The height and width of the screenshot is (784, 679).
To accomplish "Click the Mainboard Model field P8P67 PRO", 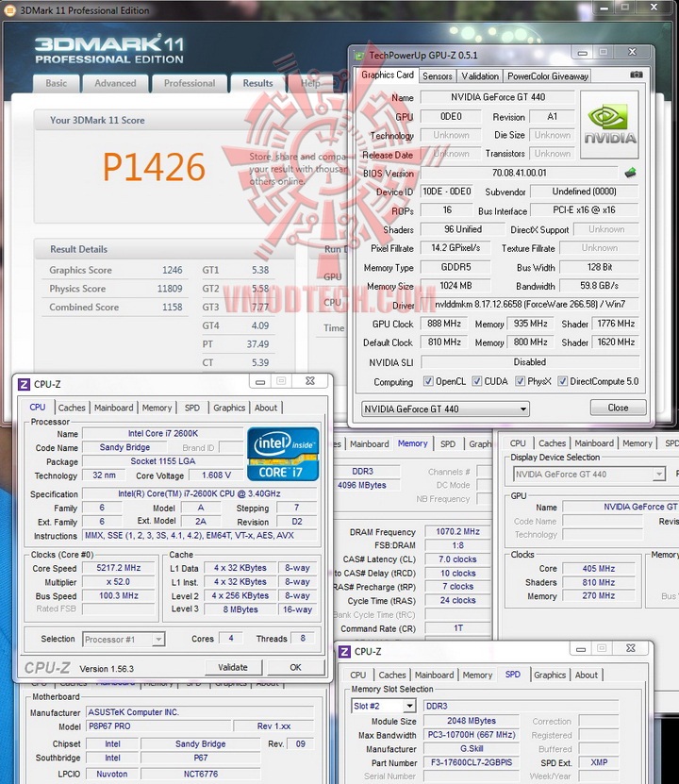I will point(158,726).
